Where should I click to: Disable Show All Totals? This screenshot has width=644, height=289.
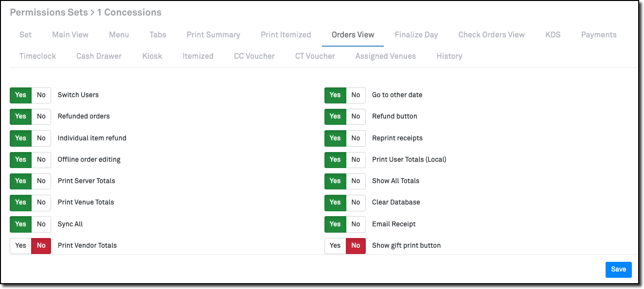click(x=356, y=181)
